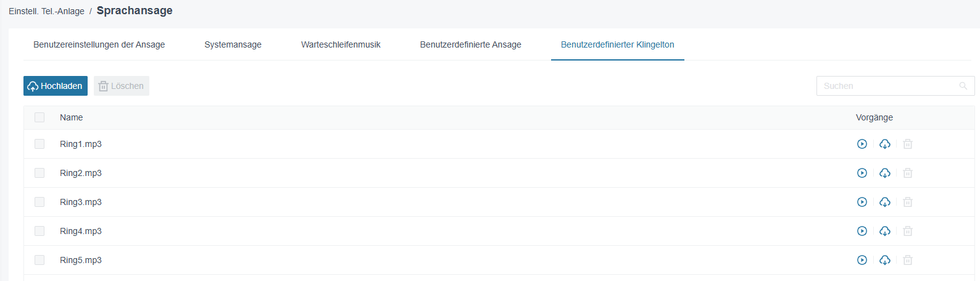Click the Ring5.mp3 file name
The height and width of the screenshot is (281, 980).
(81, 260)
